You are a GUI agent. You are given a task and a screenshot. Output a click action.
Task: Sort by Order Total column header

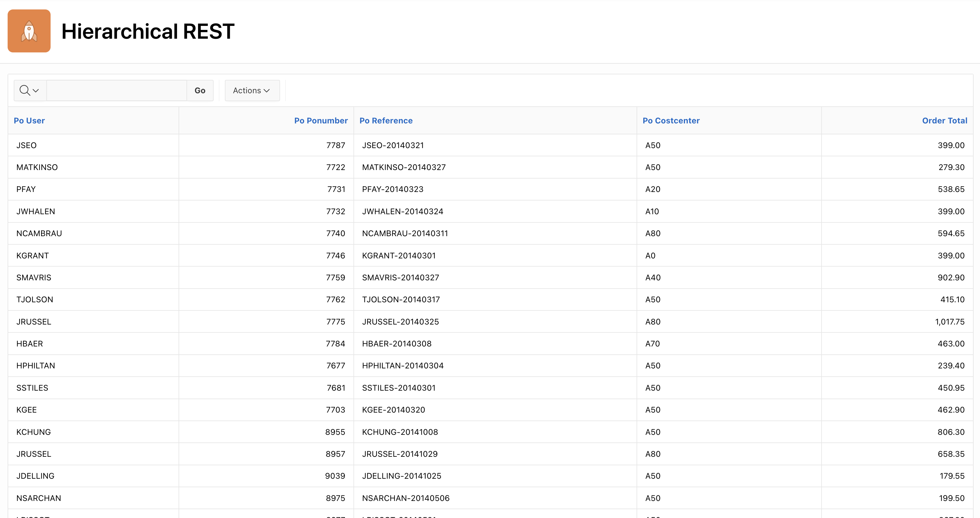pyautogui.click(x=944, y=121)
